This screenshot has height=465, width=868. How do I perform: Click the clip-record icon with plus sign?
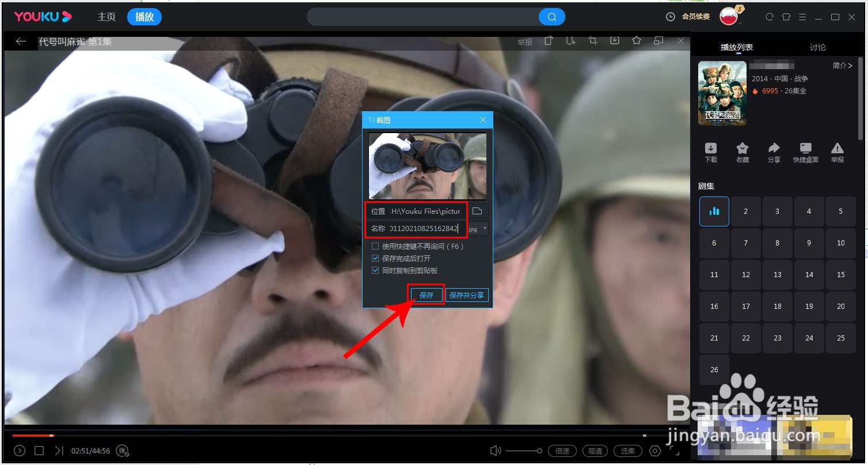(570, 40)
